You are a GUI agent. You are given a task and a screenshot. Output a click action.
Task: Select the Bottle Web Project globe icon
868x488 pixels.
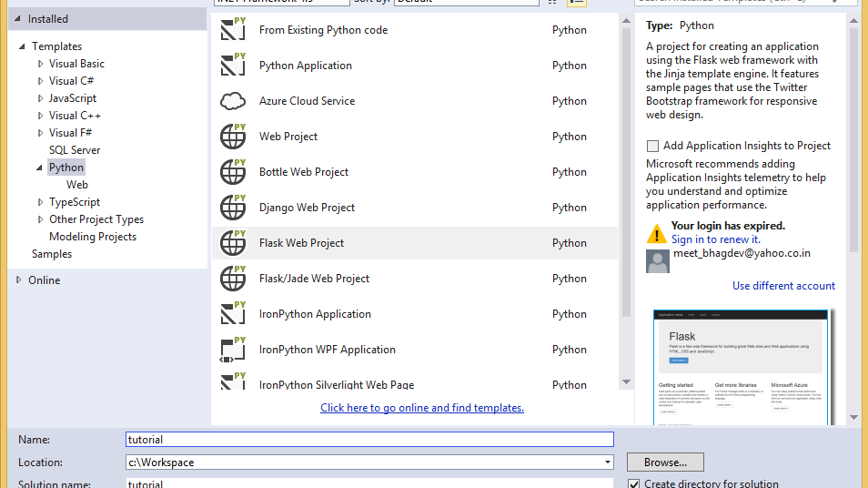(x=233, y=172)
